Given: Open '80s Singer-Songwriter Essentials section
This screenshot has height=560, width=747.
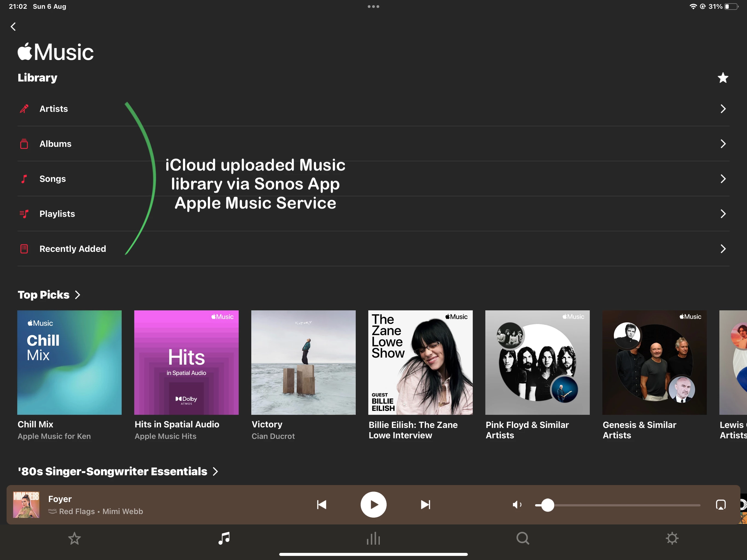Looking at the screenshot, I should [118, 471].
